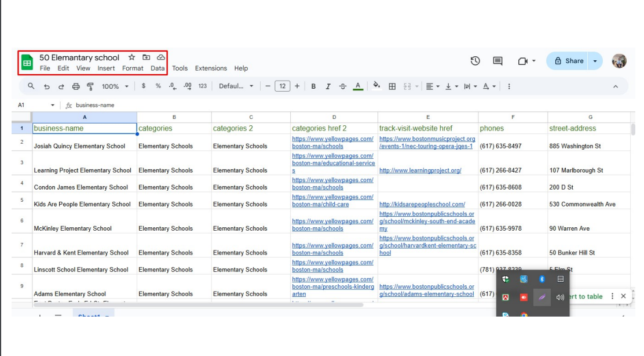Format as percent icon
644x356 pixels.
[x=158, y=86]
